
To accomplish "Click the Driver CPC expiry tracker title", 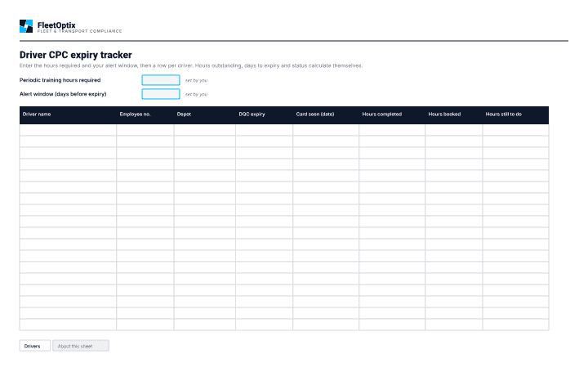I will [x=76, y=55].
